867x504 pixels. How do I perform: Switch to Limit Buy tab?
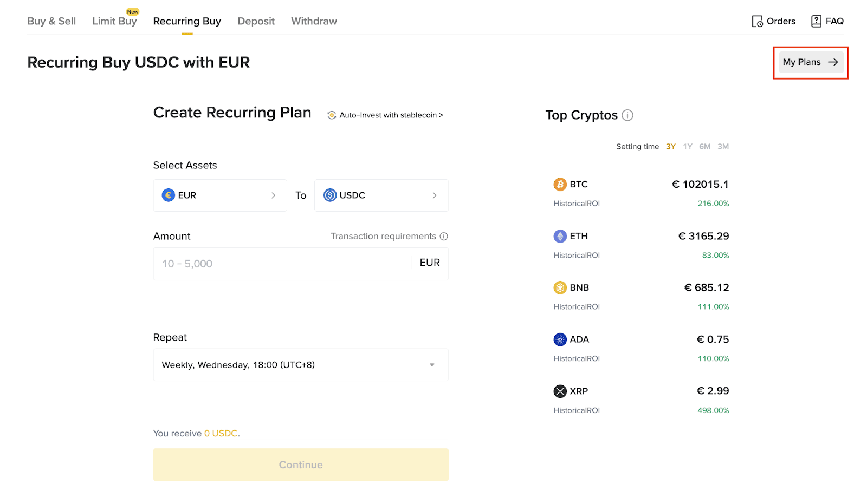click(114, 21)
